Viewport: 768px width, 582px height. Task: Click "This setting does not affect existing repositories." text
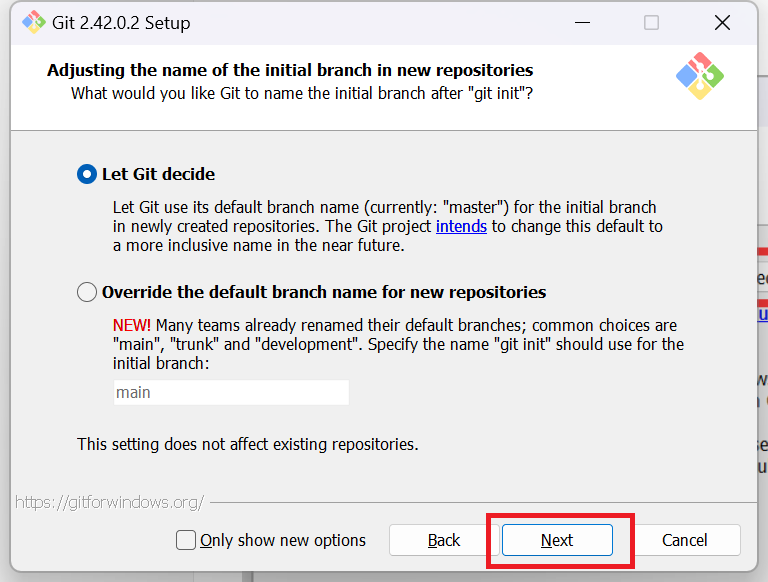pyautogui.click(x=248, y=444)
